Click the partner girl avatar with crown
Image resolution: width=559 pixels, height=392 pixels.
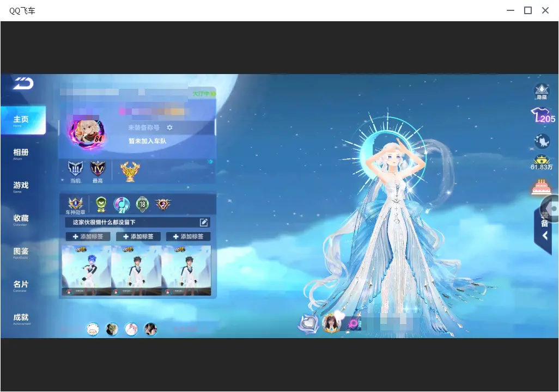[331, 323]
